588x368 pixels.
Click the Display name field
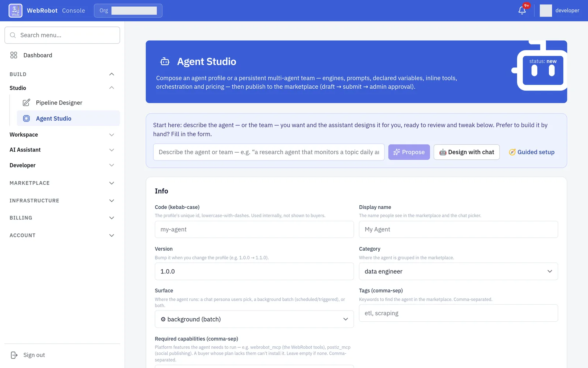pyautogui.click(x=458, y=229)
